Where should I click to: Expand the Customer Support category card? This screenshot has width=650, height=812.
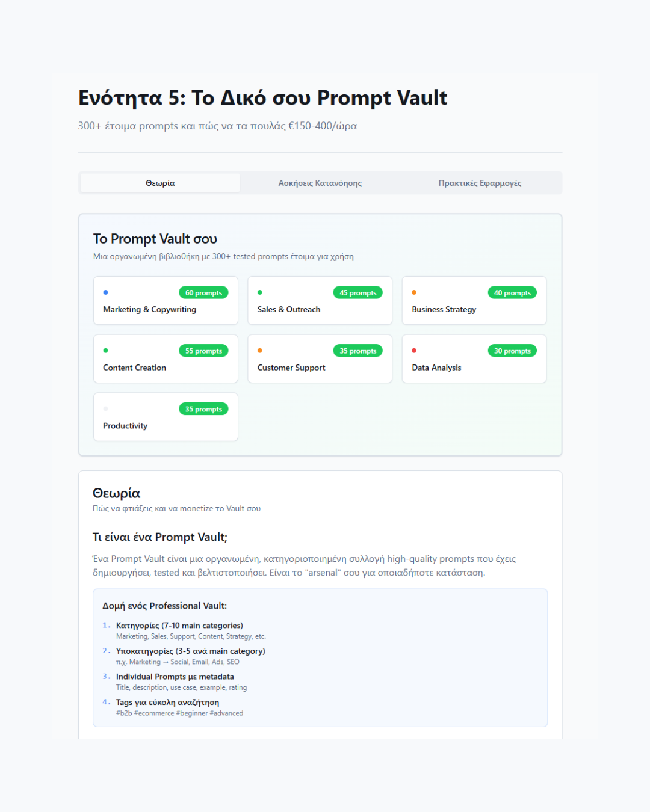point(320,359)
